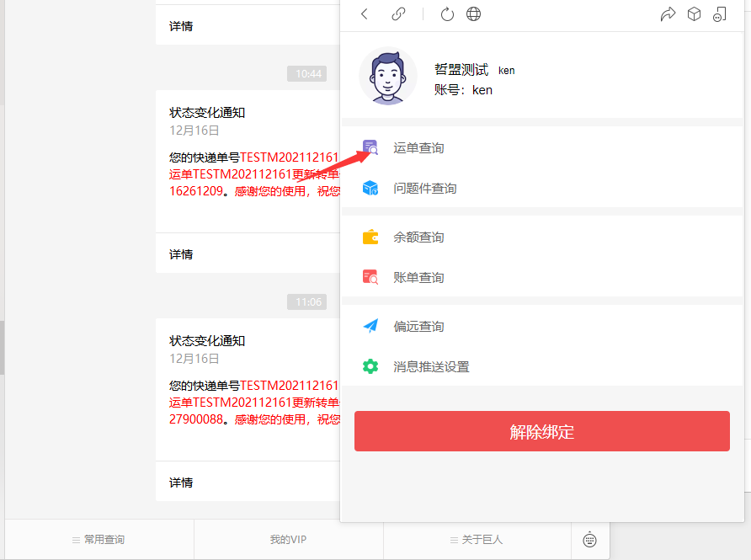Click 状态变化通知 title in 10:44 message
The height and width of the screenshot is (560, 751).
(x=207, y=113)
